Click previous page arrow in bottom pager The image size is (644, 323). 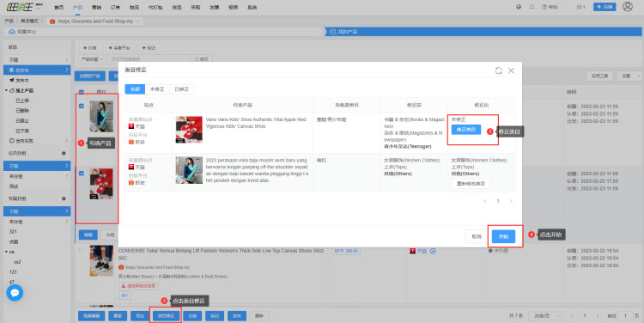pos(572,315)
